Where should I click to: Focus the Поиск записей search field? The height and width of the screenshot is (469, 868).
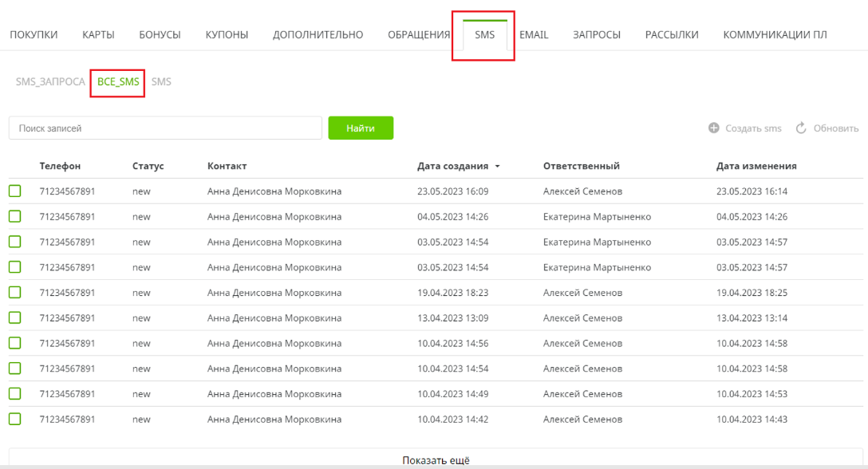coord(165,128)
